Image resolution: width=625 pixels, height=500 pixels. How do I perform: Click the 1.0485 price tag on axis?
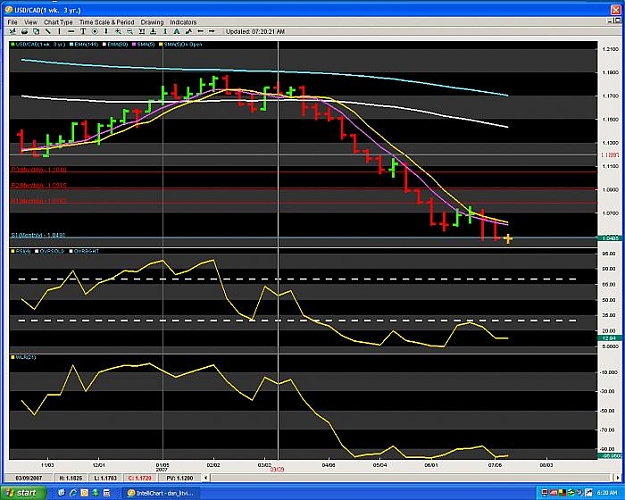610,238
